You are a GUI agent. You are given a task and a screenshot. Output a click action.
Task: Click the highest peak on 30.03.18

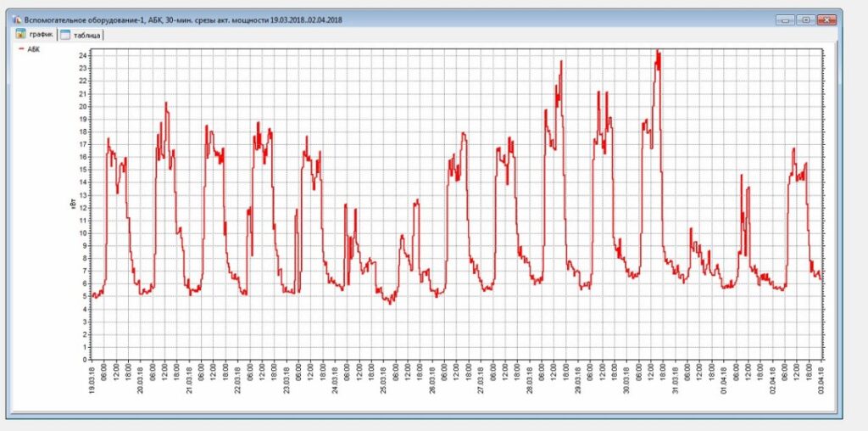click(657, 51)
